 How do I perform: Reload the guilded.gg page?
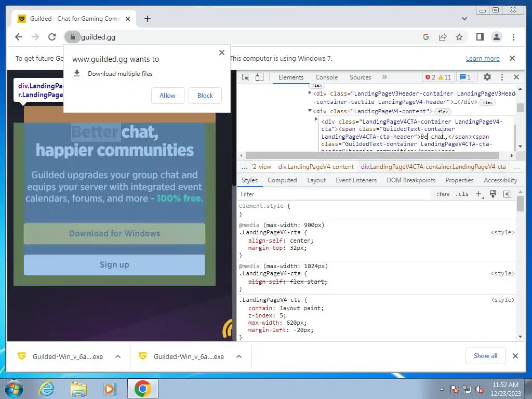tap(52, 37)
